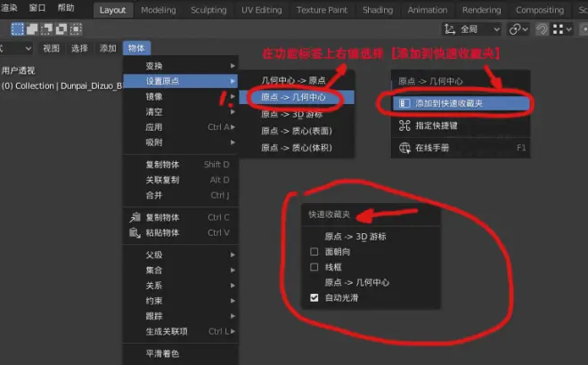Switch to the Animation workspace tab
This screenshot has height=365, width=588.
coord(428,10)
